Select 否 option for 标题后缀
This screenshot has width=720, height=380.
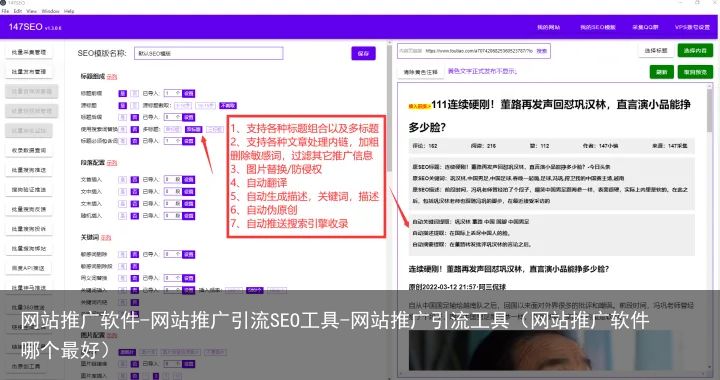click(x=135, y=117)
